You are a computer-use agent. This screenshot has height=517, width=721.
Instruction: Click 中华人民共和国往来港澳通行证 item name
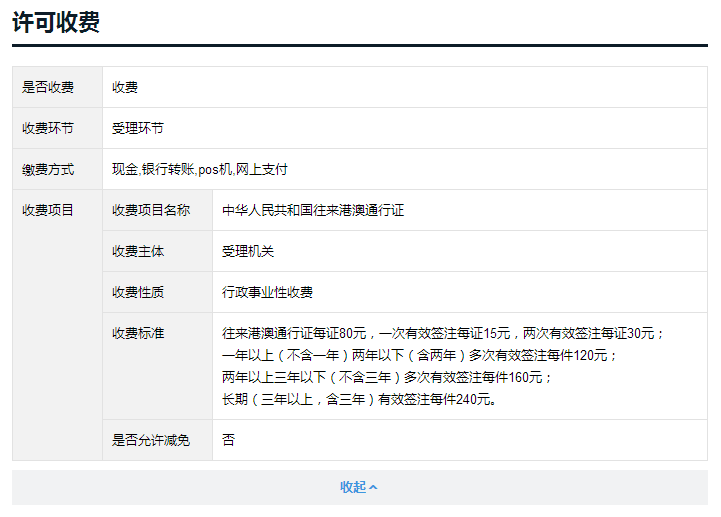point(313,210)
